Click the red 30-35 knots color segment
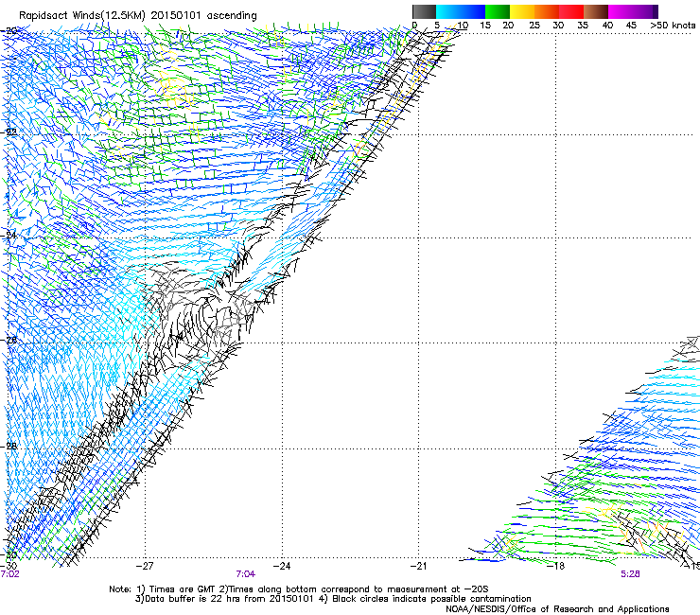This screenshot has height=615, width=700. point(571,11)
